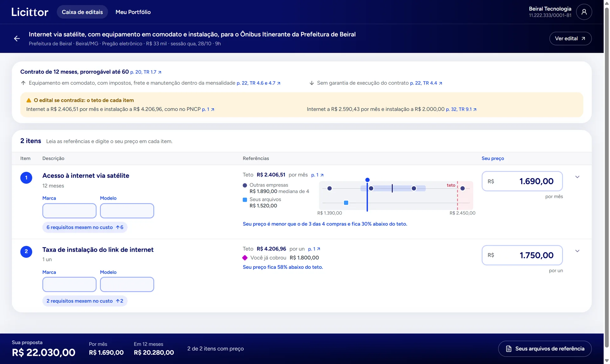Click item number 2 circle badge
Screen dimensions: 610x364
pyautogui.click(x=26, y=252)
